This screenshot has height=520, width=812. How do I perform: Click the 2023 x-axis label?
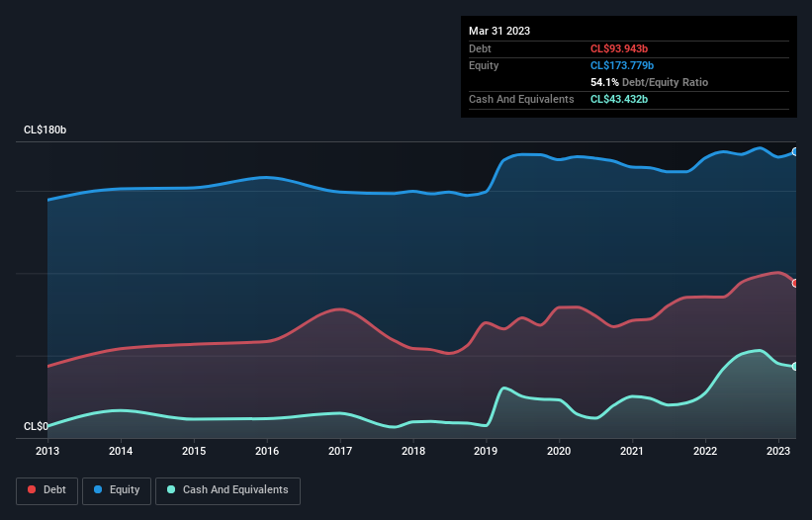778,451
